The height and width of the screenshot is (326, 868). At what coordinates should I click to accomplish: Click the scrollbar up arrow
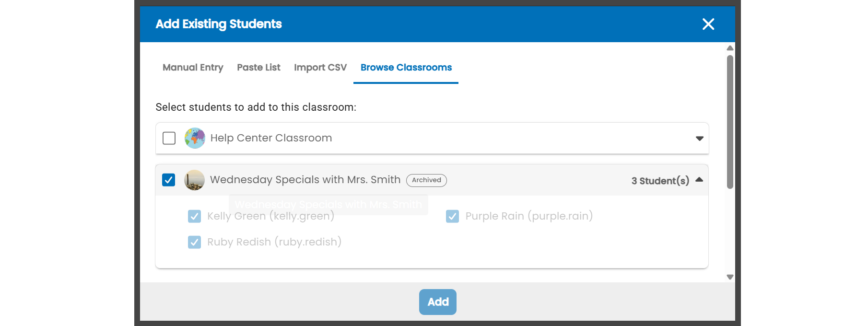click(x=730, y=48)
